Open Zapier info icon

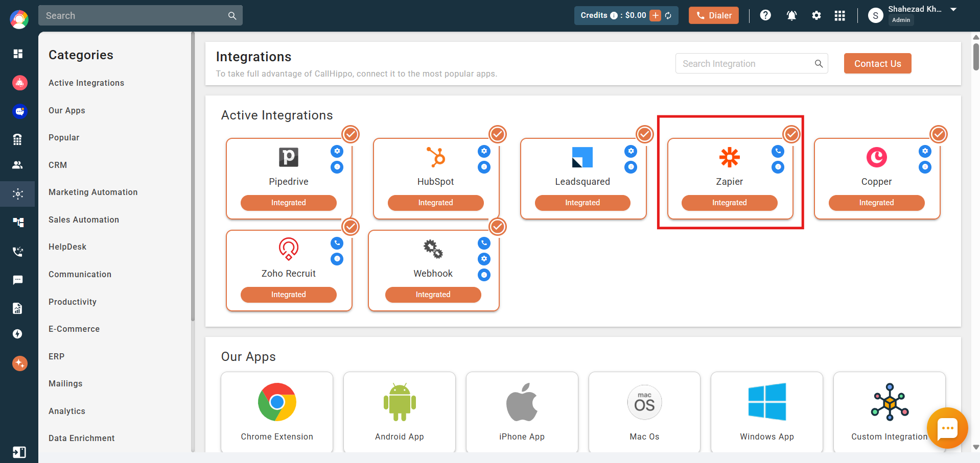[778, 167]
